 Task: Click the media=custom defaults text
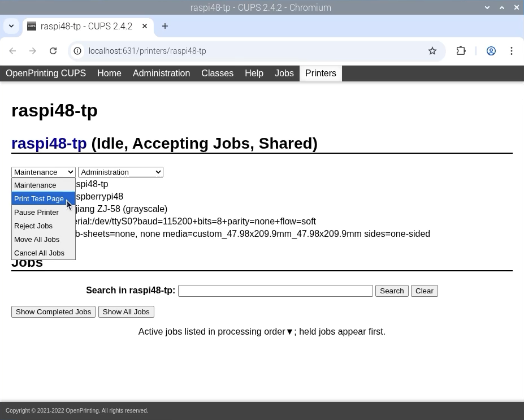[262, 233]
